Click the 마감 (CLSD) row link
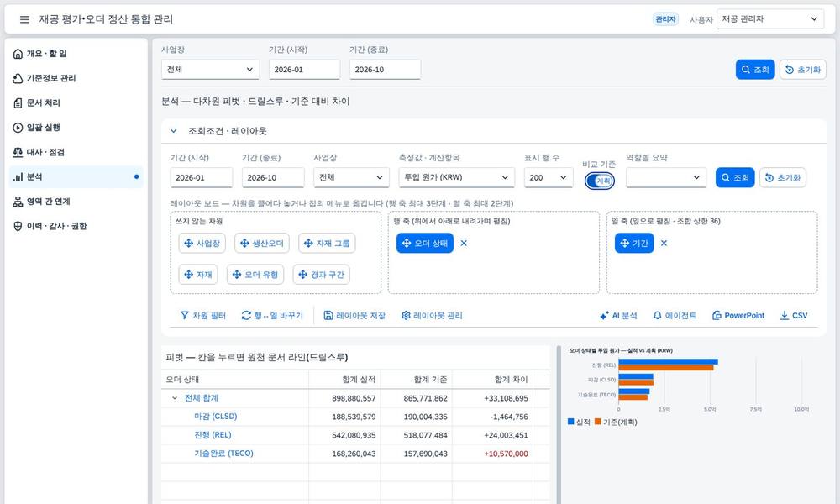840x504 pixels. (x=215, y=416)
